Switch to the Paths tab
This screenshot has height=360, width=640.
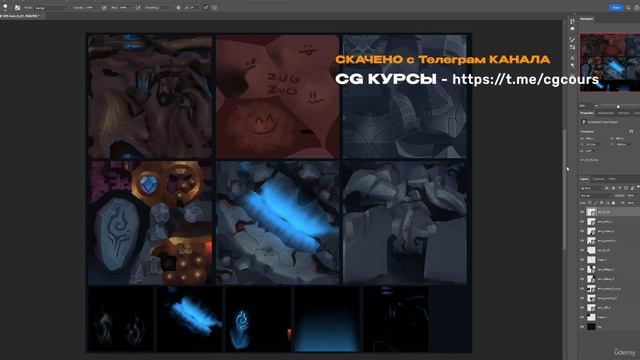612,179
